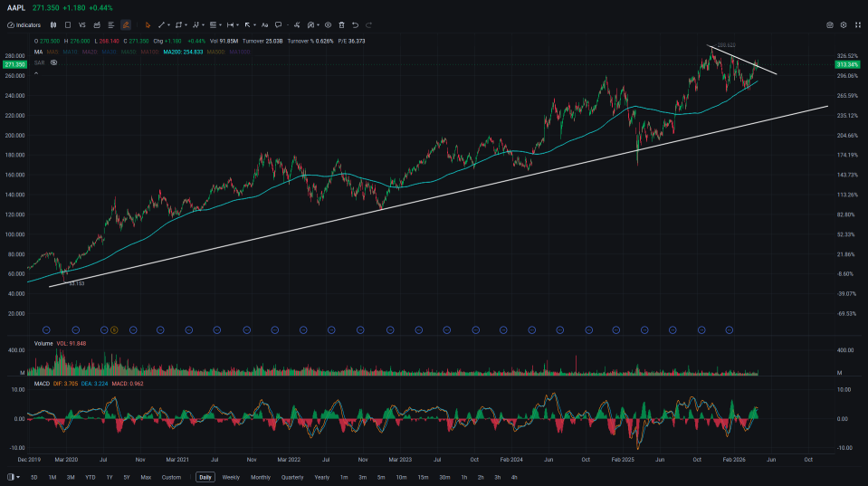Open the VS compare tool
The width and height of the screenshot is (868, 486).
point(82,25)
